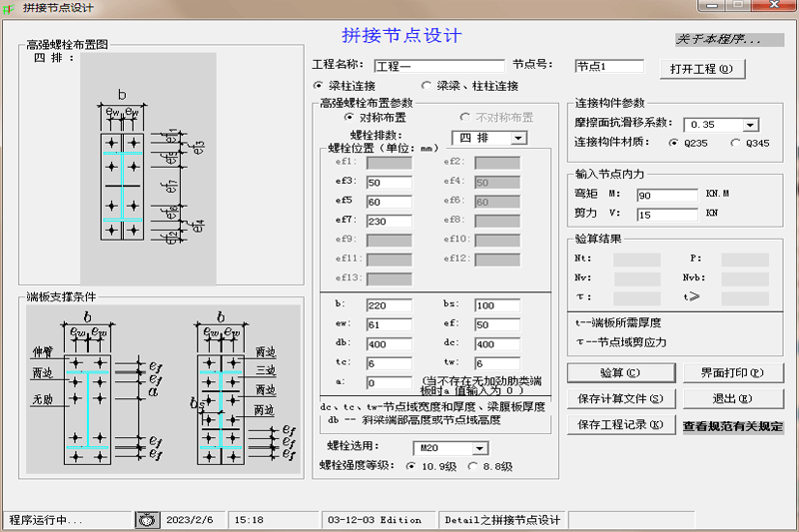
Task: Click tw input field
Action: pyautogui.click(x=497, y=363)
